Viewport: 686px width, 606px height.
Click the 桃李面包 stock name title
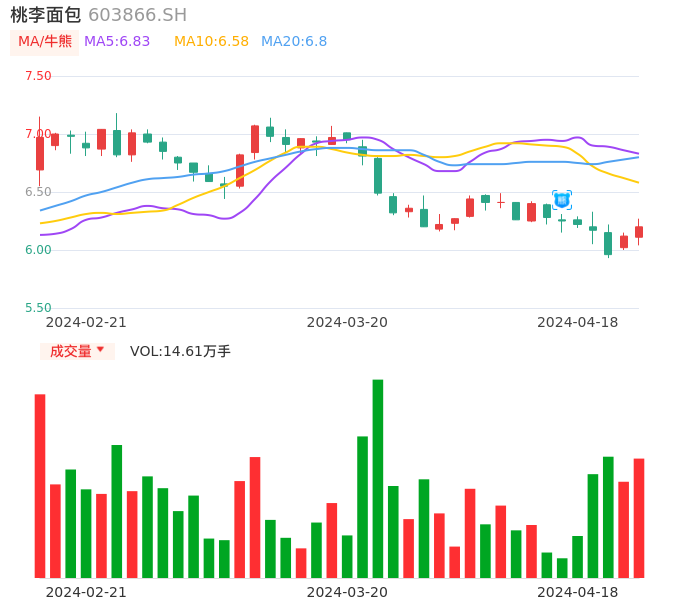pos(46,15)
